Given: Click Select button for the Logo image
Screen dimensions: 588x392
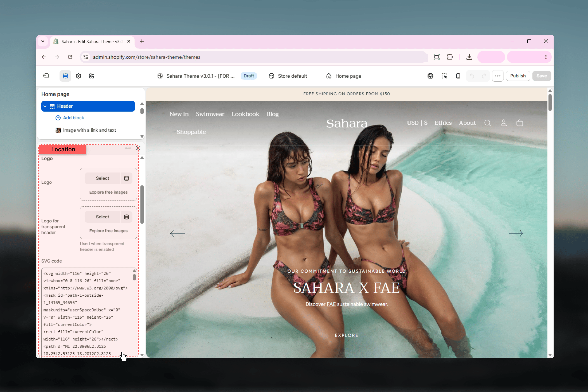Looking at the screenshot, I should (x=103, y=178).
